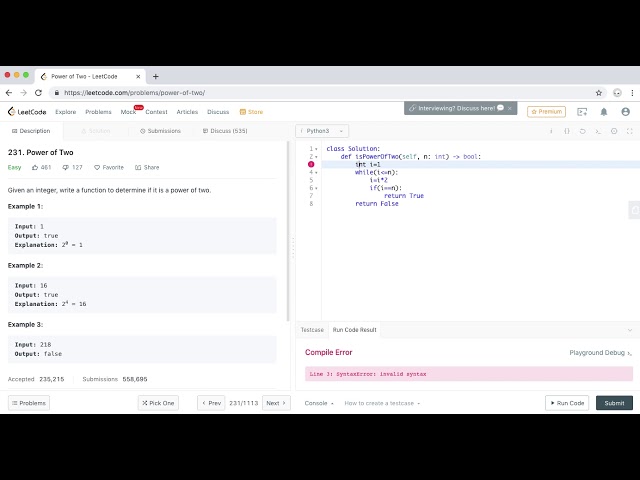Open the notifications bell

click(x=604, y=112)
